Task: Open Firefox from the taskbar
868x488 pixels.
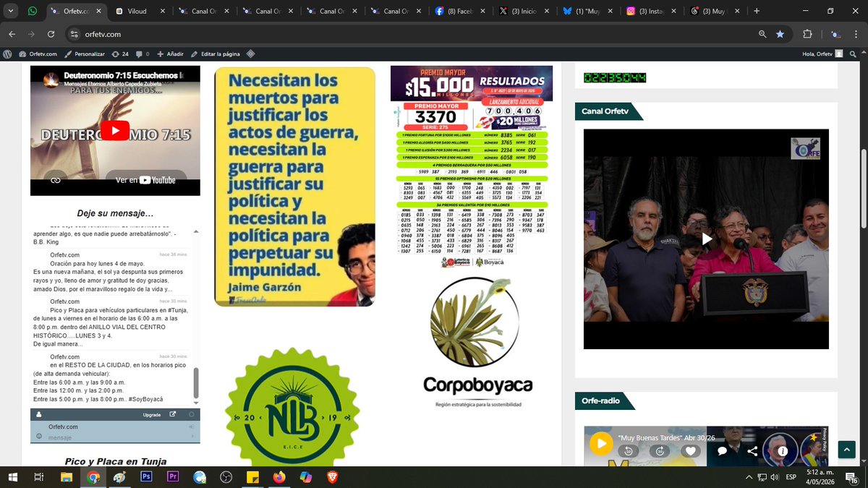Action: pyautogui.click(x=279, y=477)
